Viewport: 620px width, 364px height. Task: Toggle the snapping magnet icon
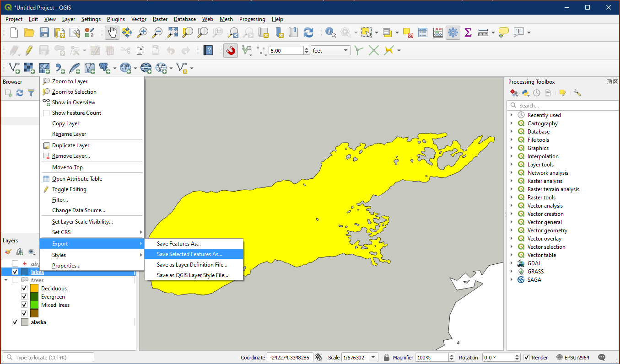pos(231,50)
